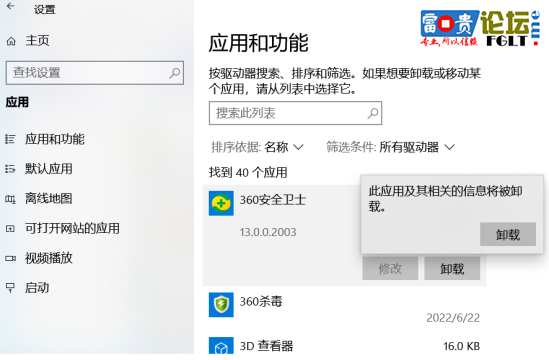Image resolution: width=549 pixels, height=360 pixels.
Task: Click the 找到 40 个应用 count text
Action: [x=248, y=172]
